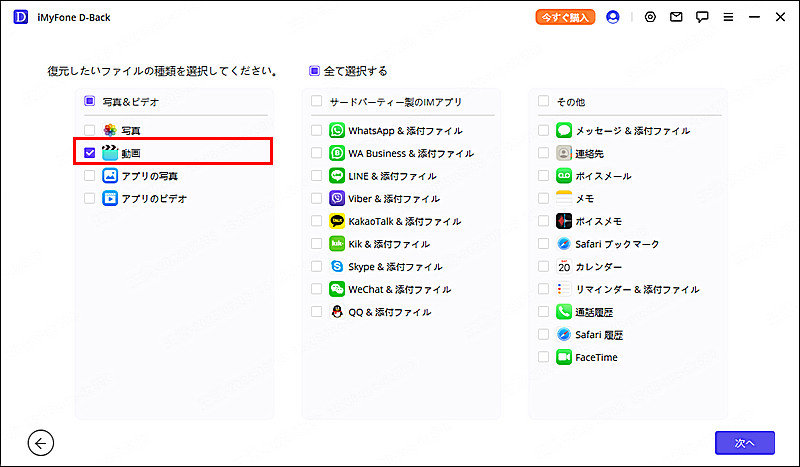Go back with the circular arrow button
800x467 pixels.
point(41,443)
